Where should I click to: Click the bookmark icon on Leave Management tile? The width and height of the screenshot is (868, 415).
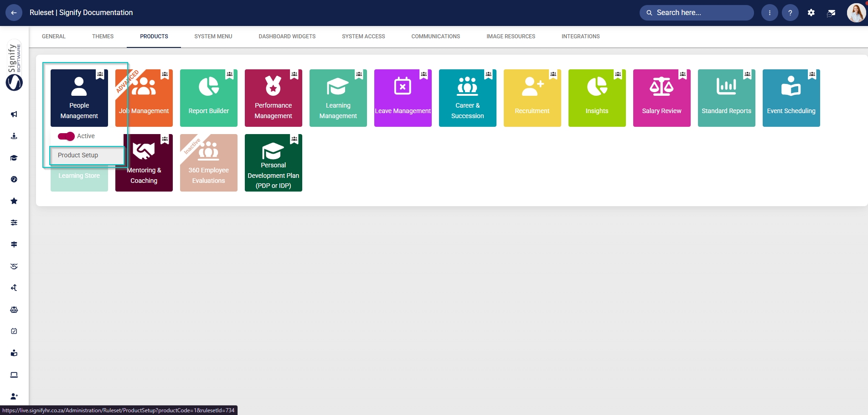(x=424, y=74)
